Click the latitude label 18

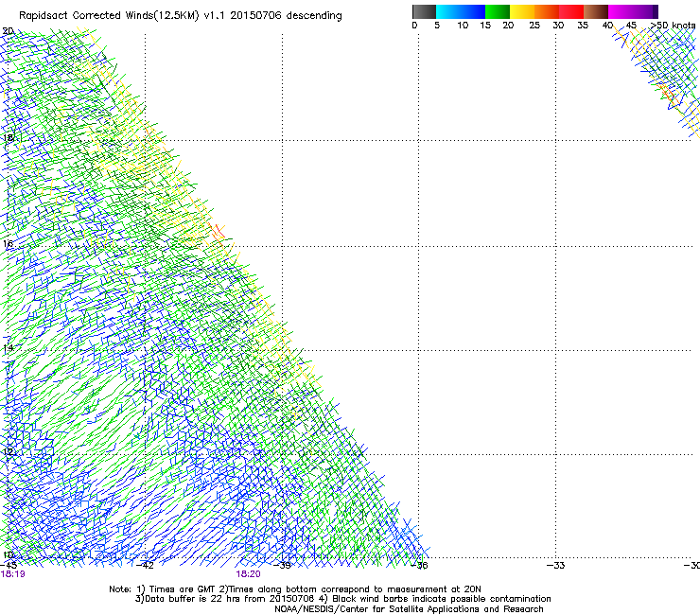point(9,138)
